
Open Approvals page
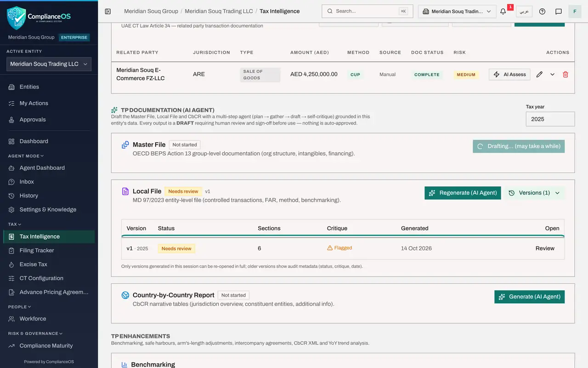[49, 120]
